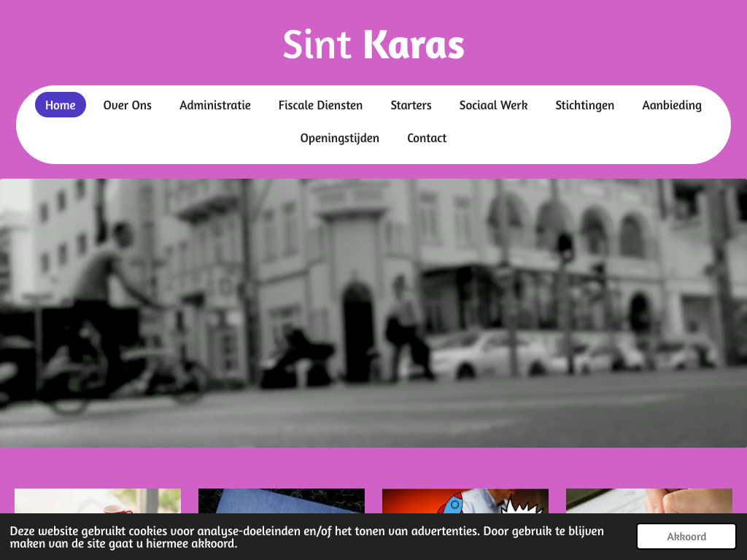The height and width of the screenshot is (560, 747).
Task: Go to the Stichtingen section
Action: point(584,105)
